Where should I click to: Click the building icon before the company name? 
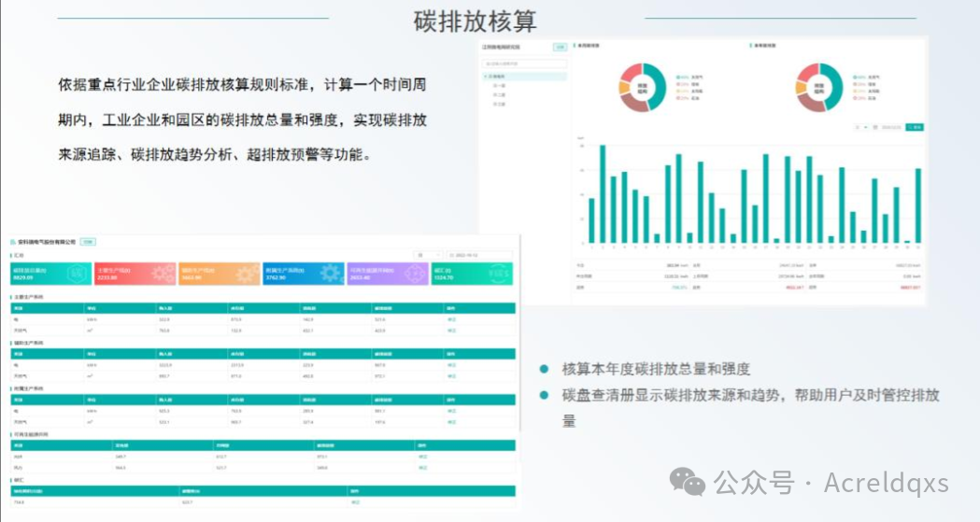13,242
